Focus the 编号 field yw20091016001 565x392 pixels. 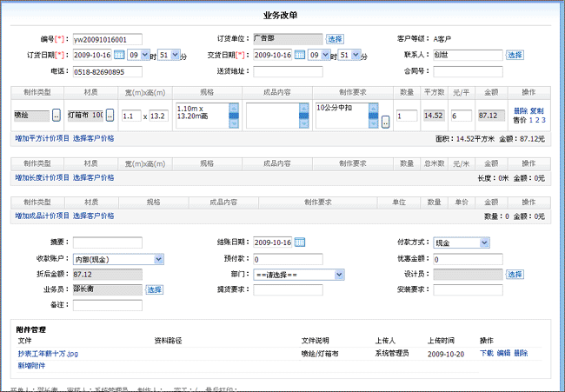pyautogui.click(x=108, y=39)
